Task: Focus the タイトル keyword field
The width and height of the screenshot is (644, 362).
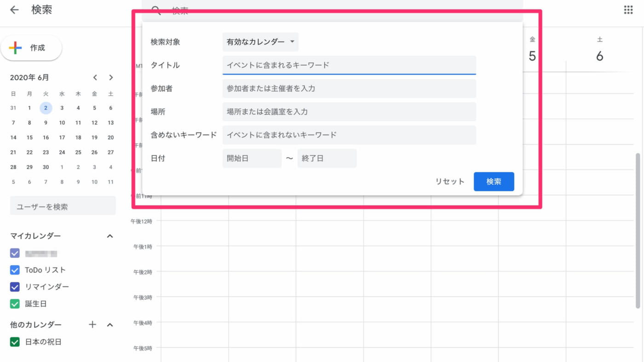Action: (x=349, y=65)
